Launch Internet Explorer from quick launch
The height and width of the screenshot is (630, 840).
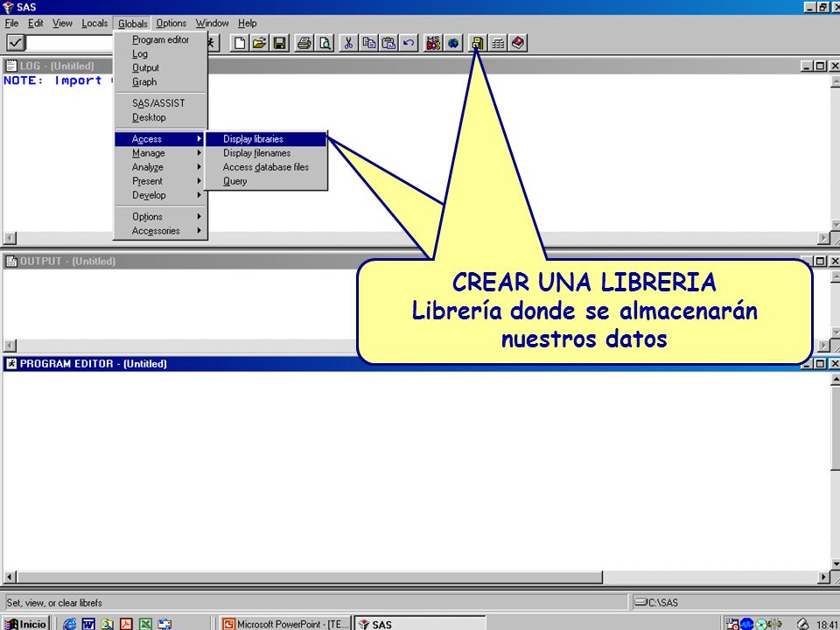coord(69,624)
